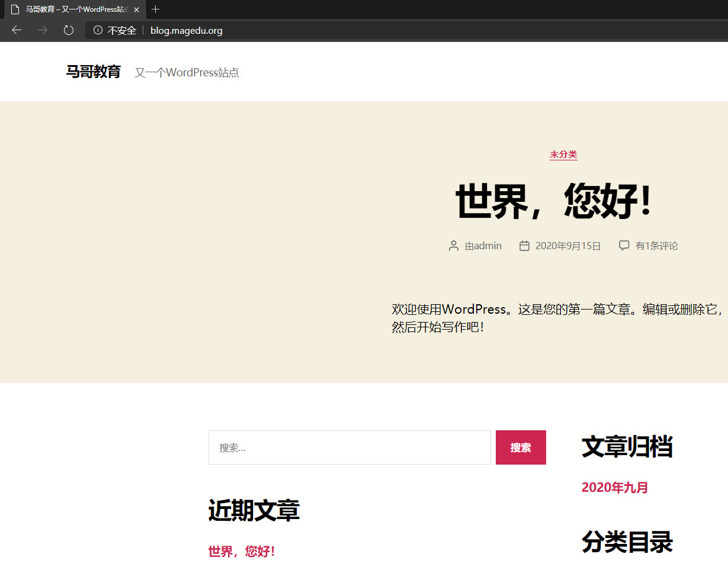Click the 文章归档 archive heading
The width and height of the screenshot is (728, 567).
click(627, 447)
